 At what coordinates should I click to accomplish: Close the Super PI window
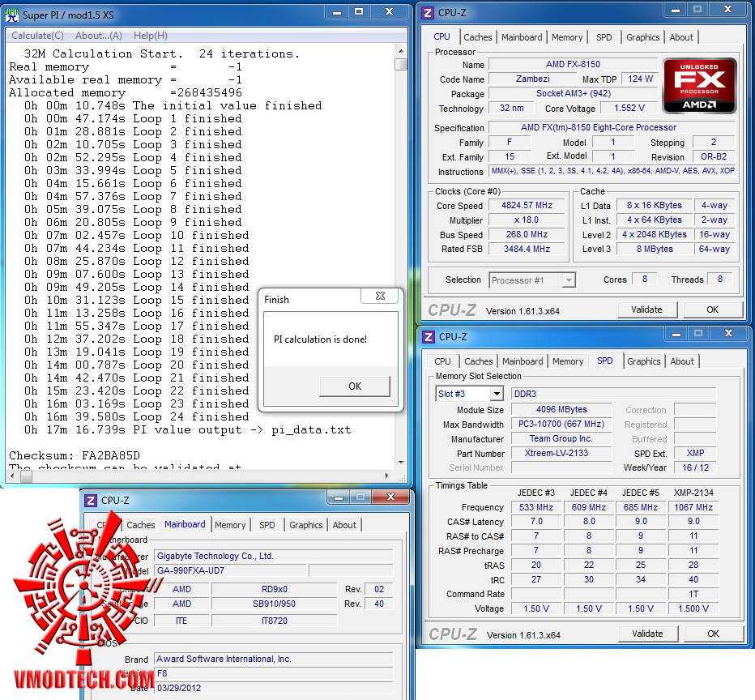(x=389, y=12)
